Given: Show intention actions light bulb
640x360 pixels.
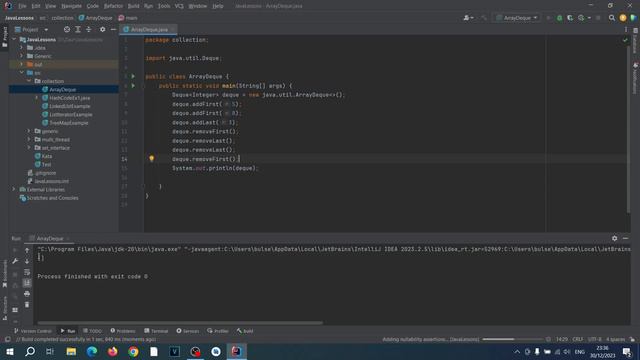Looking at the screenshot, I should pyautogui.click(x=151, y=158).
